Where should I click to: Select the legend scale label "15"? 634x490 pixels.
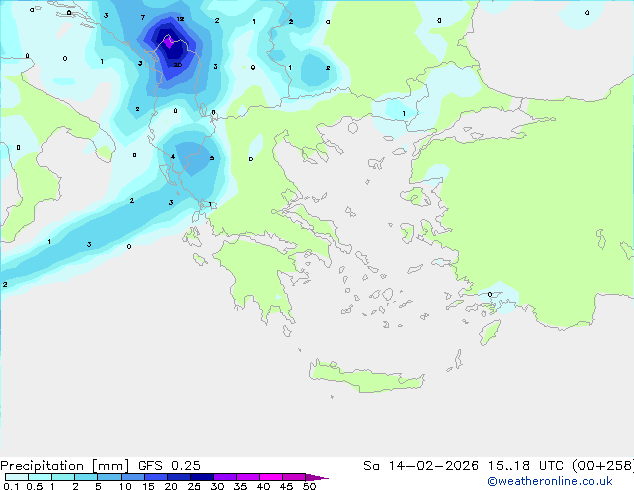[148, 486]
